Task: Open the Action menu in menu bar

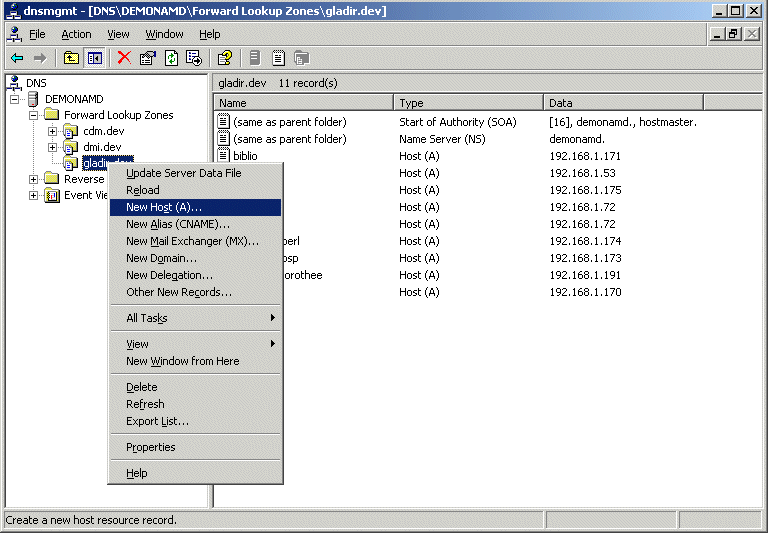Action: point(76,34)
